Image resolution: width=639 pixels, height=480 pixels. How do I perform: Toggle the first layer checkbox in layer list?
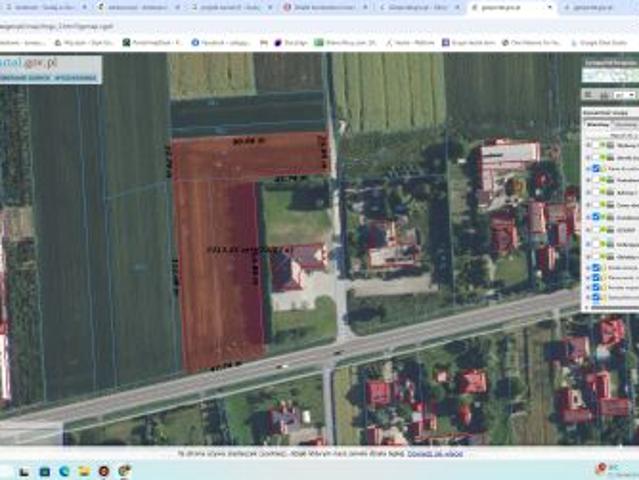[x=596, y=145]
